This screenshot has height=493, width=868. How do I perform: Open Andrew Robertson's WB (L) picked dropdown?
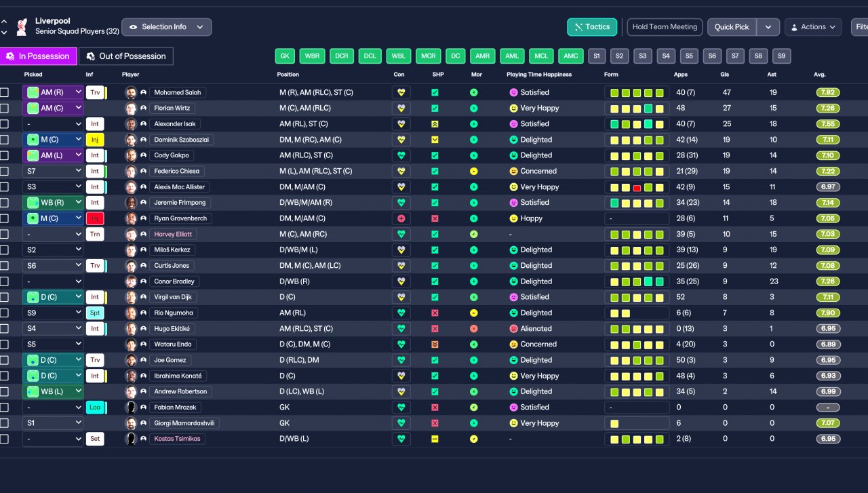click(x=53, y=391)
